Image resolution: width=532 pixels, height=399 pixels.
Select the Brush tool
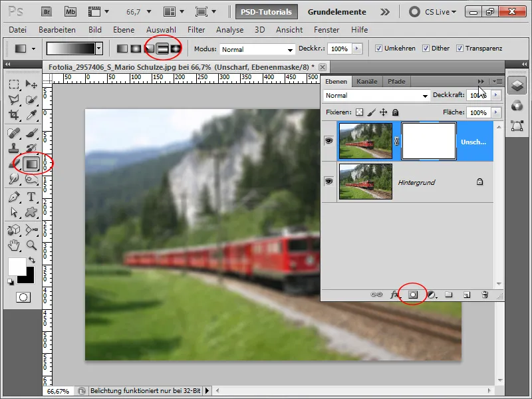(x=31, y=133)
